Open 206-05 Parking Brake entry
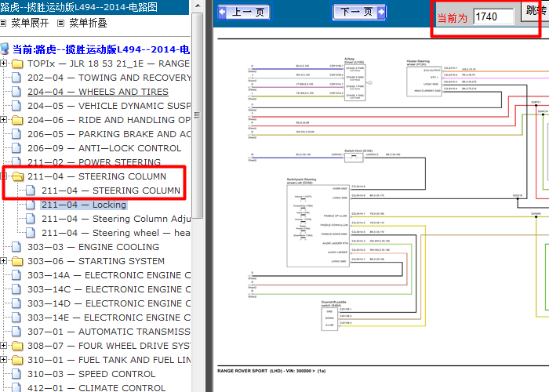This screenshot has height=392, width=549. click(109, 134)
